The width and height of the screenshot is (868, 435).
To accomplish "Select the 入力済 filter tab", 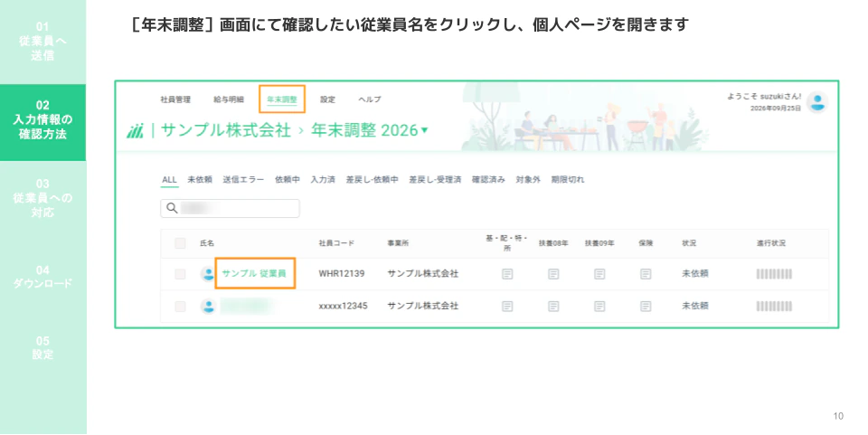I will click(323, 180).
